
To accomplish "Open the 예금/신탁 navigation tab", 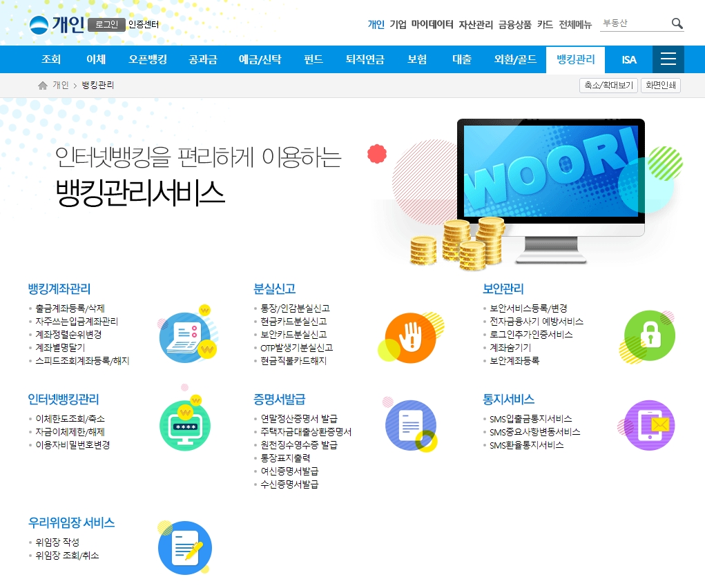I will (x=260, y=59).
